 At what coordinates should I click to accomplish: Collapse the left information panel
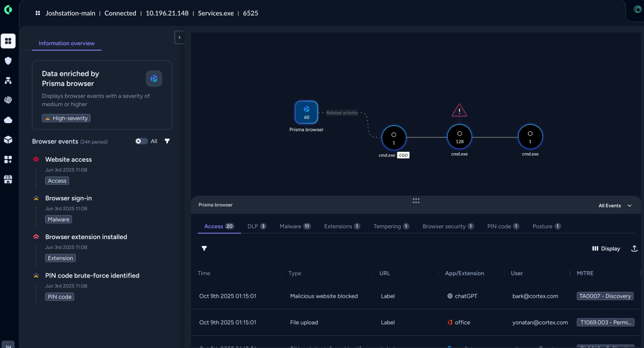180,37
